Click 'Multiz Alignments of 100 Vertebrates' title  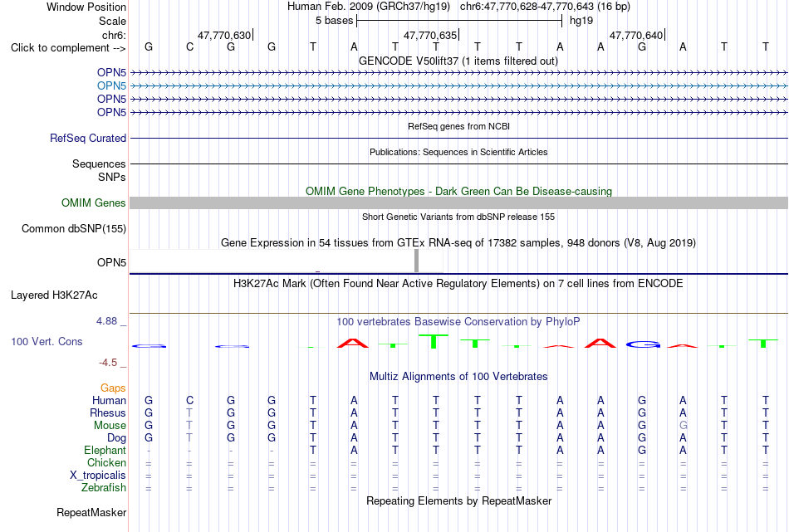tap(458, 376)
